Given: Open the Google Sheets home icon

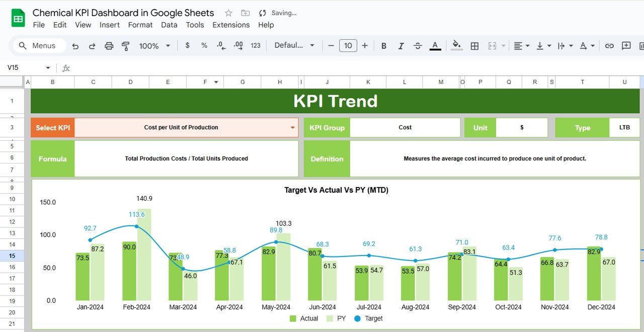Looking at the screenshot, I should click(x=18, y=19).
